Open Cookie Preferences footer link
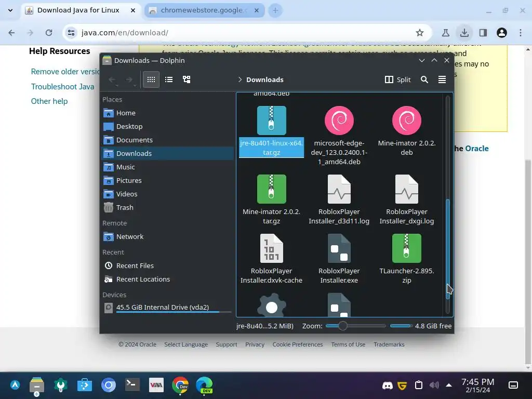 (x=298, y=344)
